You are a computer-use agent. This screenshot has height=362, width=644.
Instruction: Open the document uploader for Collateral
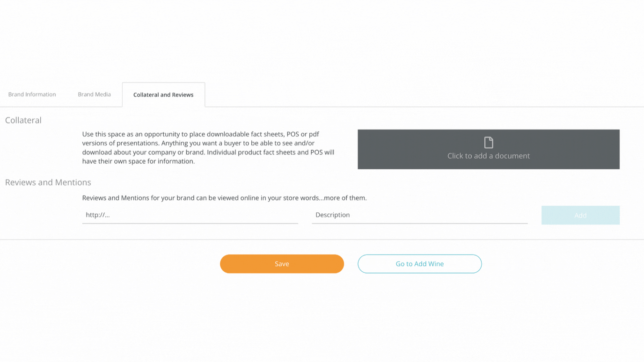click(x=489, y=149)
